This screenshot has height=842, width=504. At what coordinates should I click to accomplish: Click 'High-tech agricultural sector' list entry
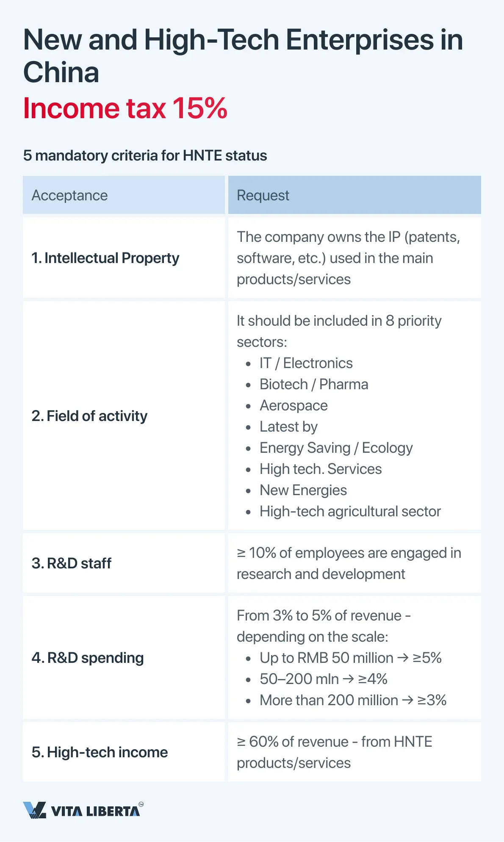[350, 511]
